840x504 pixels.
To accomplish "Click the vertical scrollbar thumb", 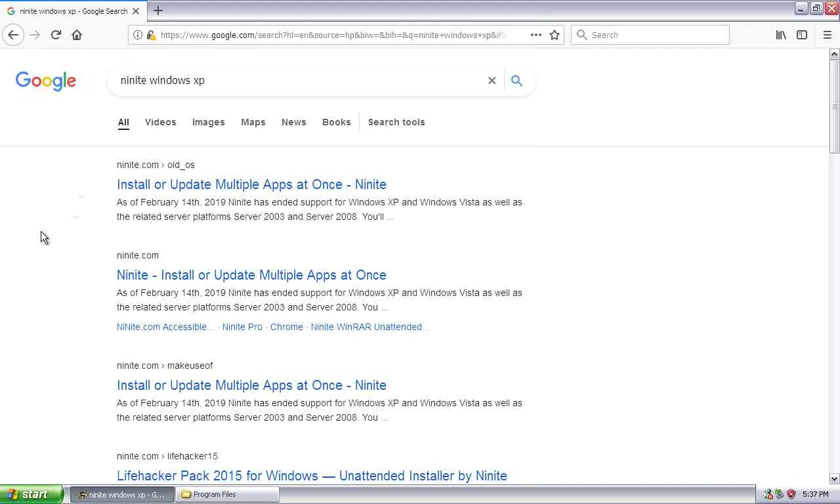I will pos(835,106).
